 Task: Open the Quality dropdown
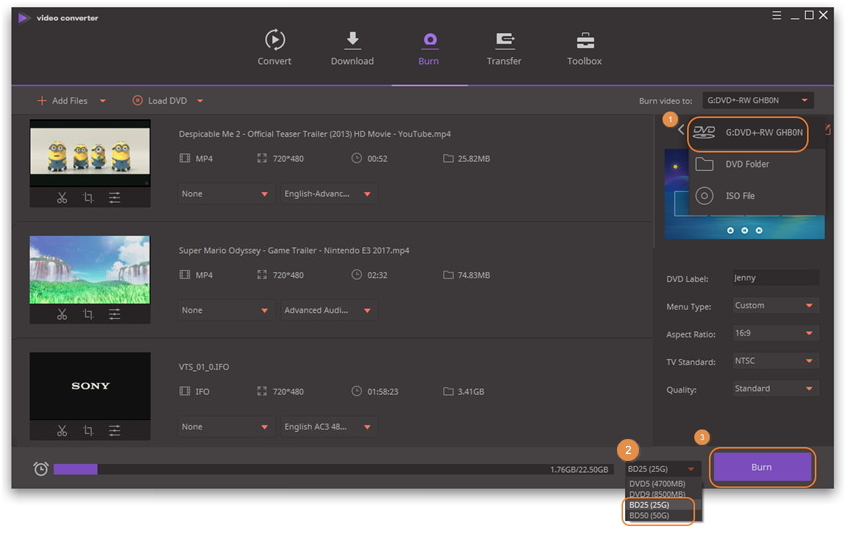pos(776,389)
